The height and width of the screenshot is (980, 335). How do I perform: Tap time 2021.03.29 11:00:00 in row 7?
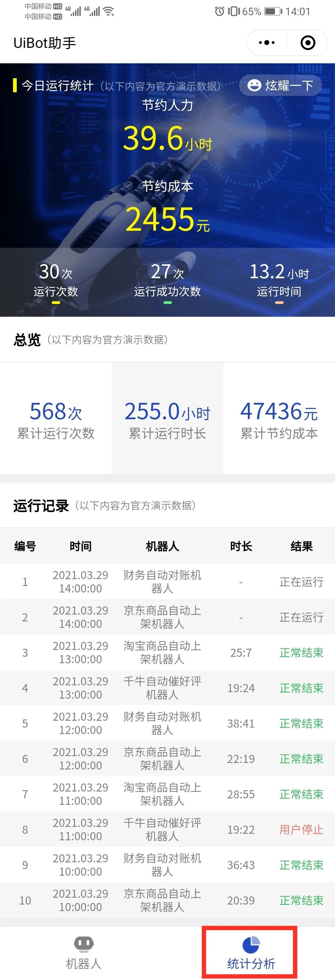[x=81, y=794]
